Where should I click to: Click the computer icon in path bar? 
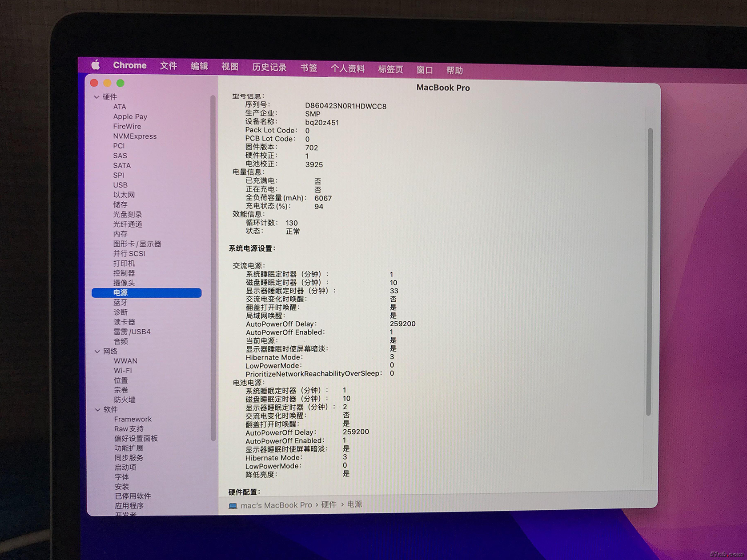pyautogui.click(x=233, y=506)
